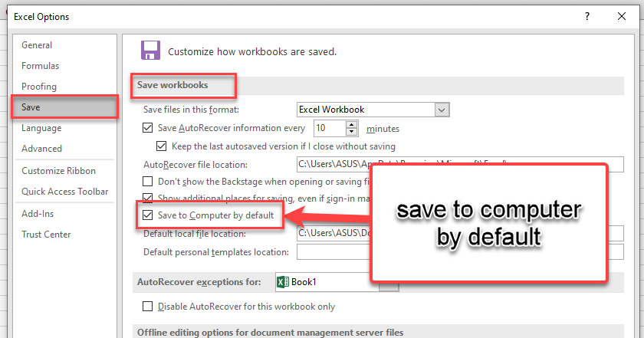Screen dimensions: 644x338
Task: Select the Formulas category
Action: [40, 66]
